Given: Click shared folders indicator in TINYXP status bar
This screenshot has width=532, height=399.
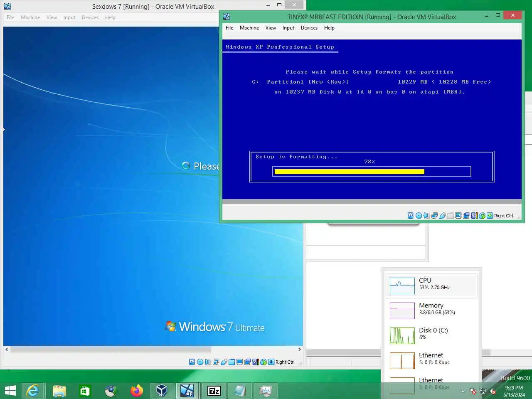Looking at the screenshot, I should [450, 216].
